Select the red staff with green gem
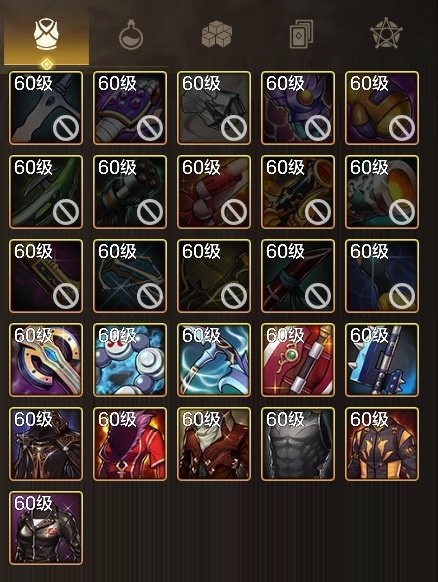The image size is (438, 582). [298, 360]
